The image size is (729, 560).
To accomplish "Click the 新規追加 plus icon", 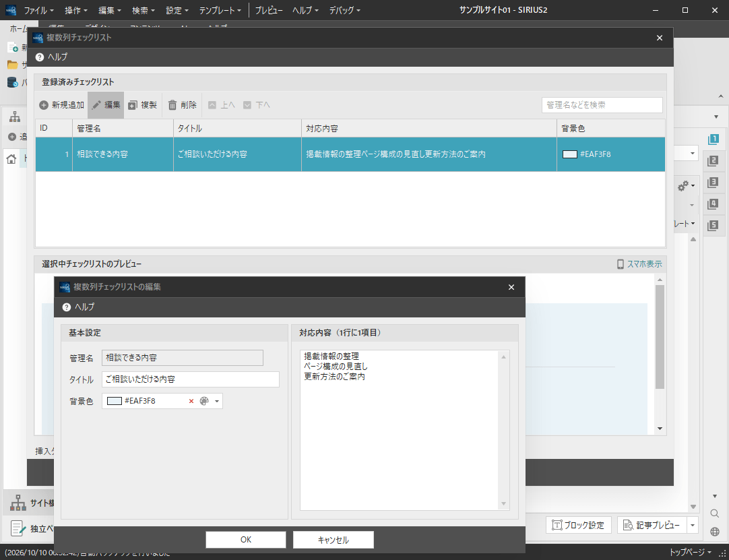I will 44,105.
